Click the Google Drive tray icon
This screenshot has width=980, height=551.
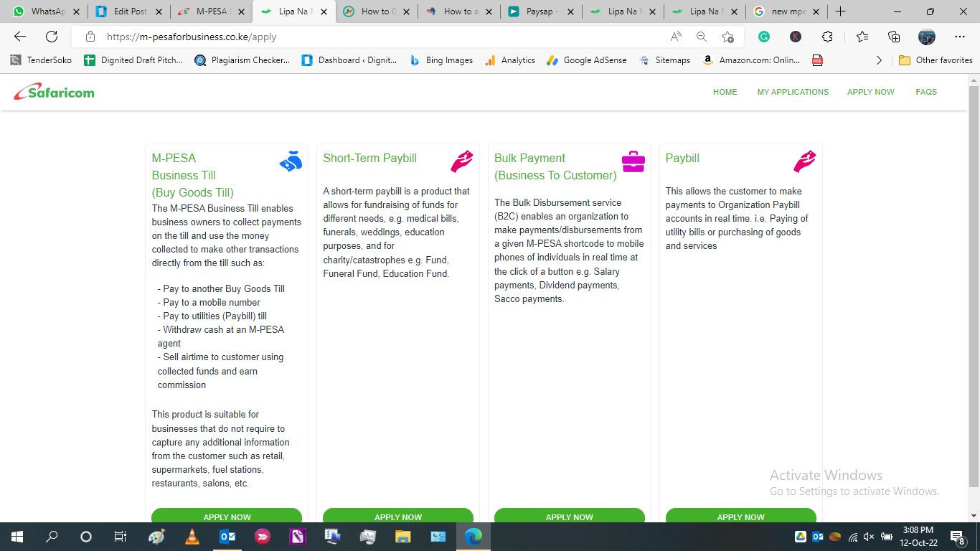tap(801, 537)
